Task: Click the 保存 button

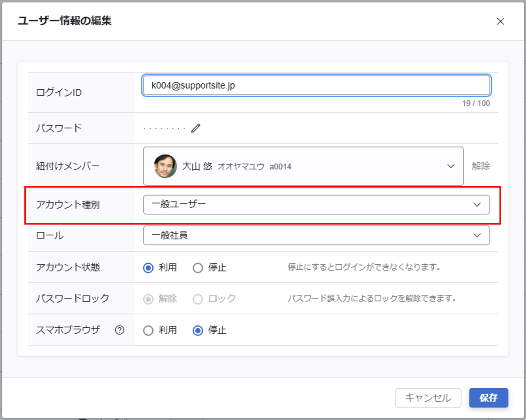Action: (489, 398)
